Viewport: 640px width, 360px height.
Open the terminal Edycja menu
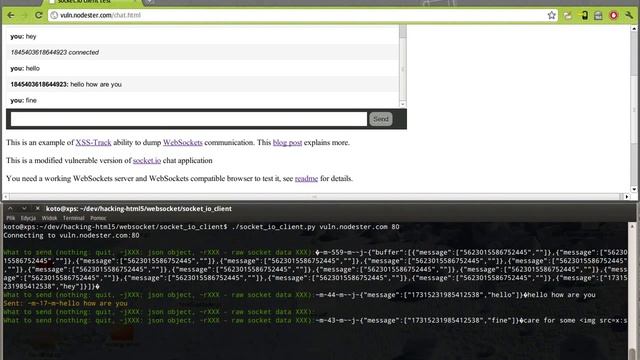pyautogui.click(x=28, y=218)
